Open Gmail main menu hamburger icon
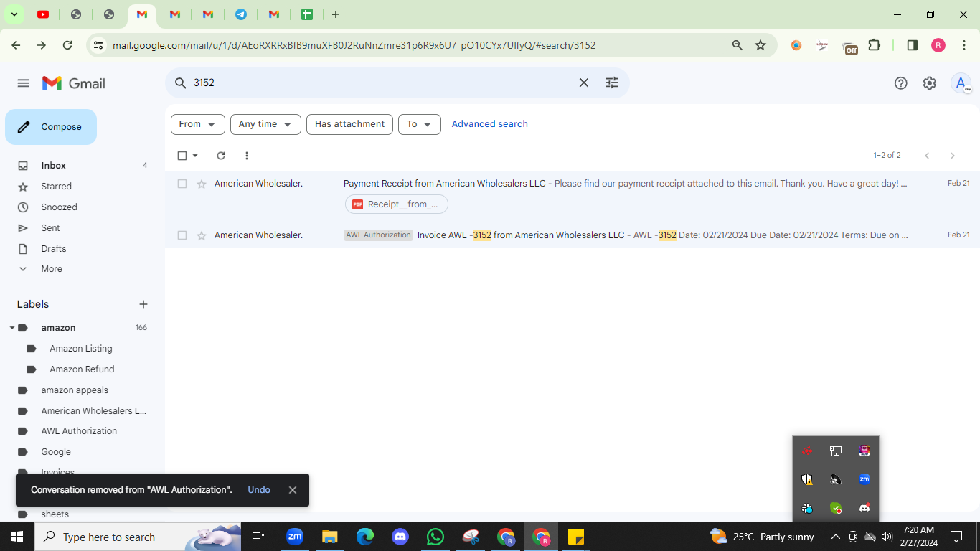This screenshot has width=980, height=551. 24,83
